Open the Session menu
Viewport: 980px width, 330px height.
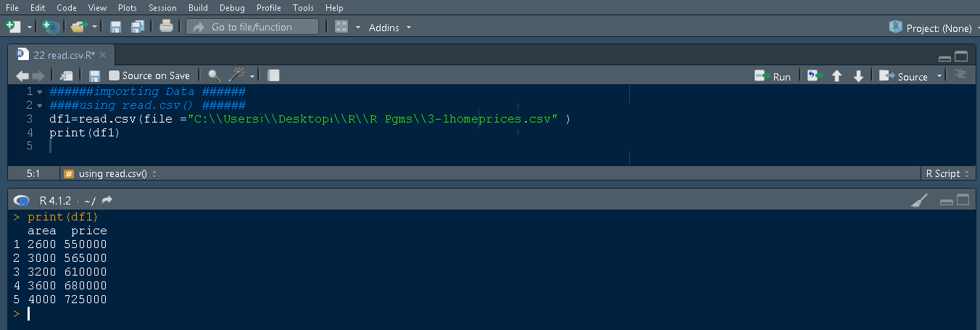162,7
